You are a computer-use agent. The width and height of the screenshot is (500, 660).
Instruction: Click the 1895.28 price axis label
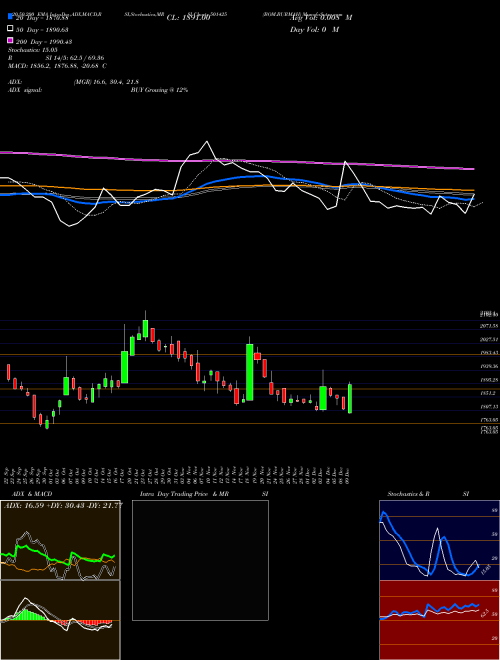point(489,380)
